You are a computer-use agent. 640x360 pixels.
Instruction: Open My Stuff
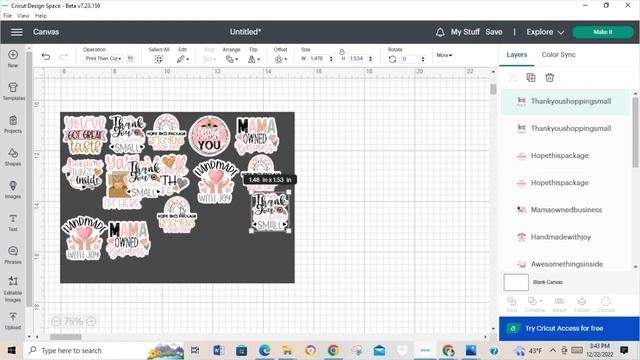tap(465, 32)
